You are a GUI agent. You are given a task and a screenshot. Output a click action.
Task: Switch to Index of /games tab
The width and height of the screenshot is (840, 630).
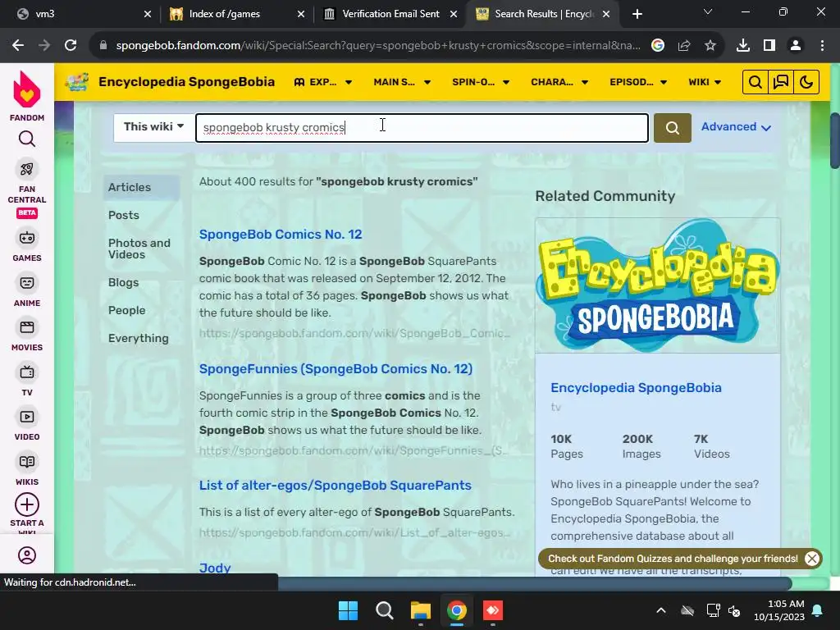point(235,14)
